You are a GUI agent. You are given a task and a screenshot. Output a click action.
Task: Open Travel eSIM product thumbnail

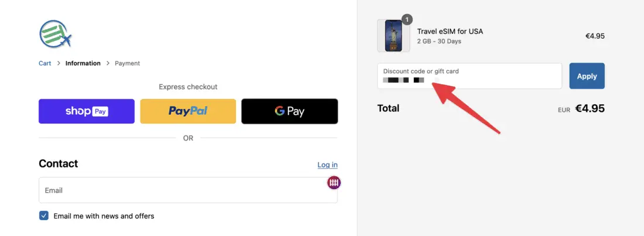(393, 36)
